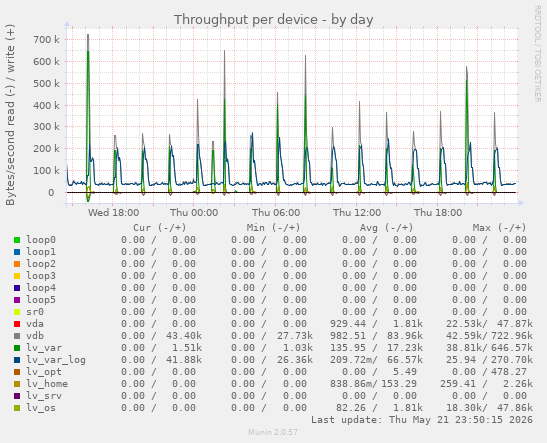The image size is (547, 443).
Task: Click the lv_var max write value '646.57k'
Action: pos(512,348)
